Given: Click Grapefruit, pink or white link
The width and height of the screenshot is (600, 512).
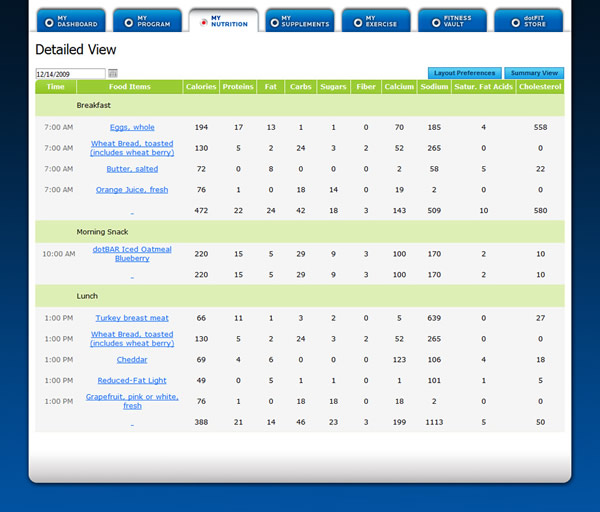Looking at the screenshot, I should pyautogui.click(x=132, y=401).
